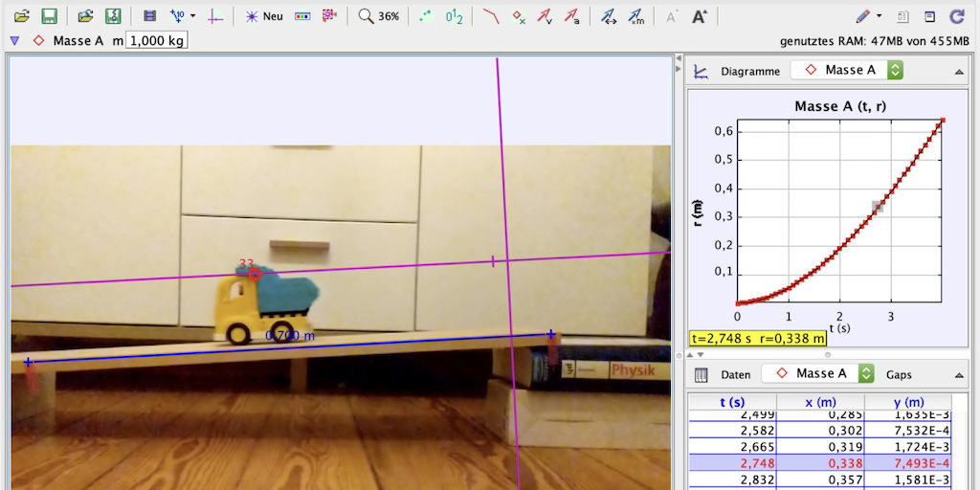Open the pencil drawing tool dropdown

879,16
